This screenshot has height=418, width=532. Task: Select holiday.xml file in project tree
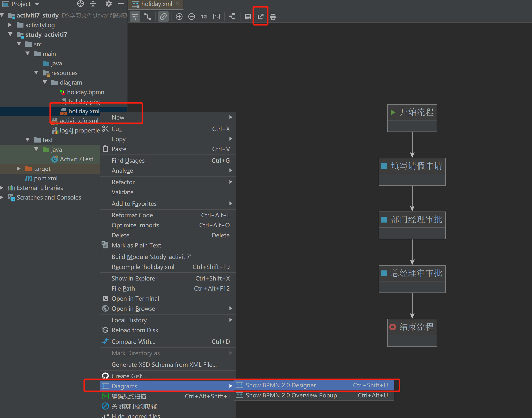[x=80, y=111]
